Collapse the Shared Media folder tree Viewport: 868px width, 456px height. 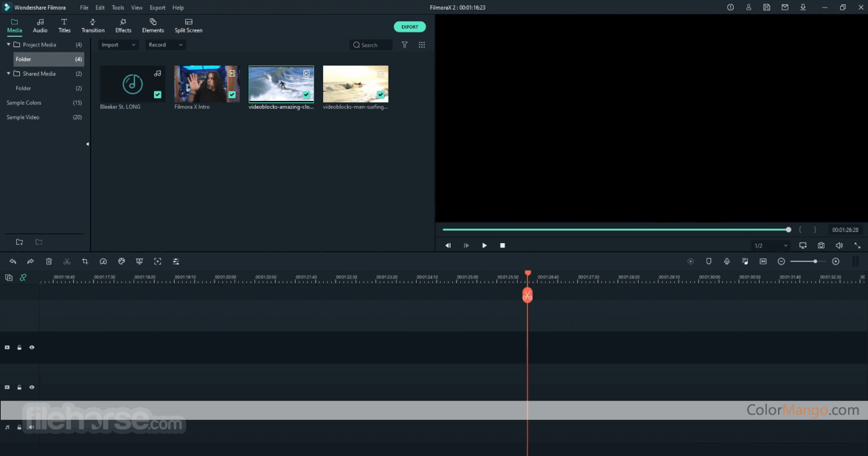7,73
